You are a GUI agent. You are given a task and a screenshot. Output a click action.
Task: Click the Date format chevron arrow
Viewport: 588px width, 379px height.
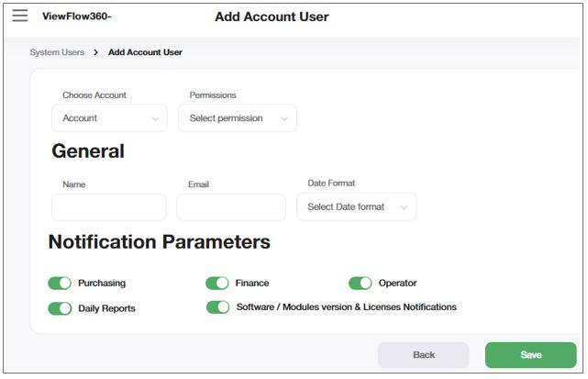[x=404, y=207]
